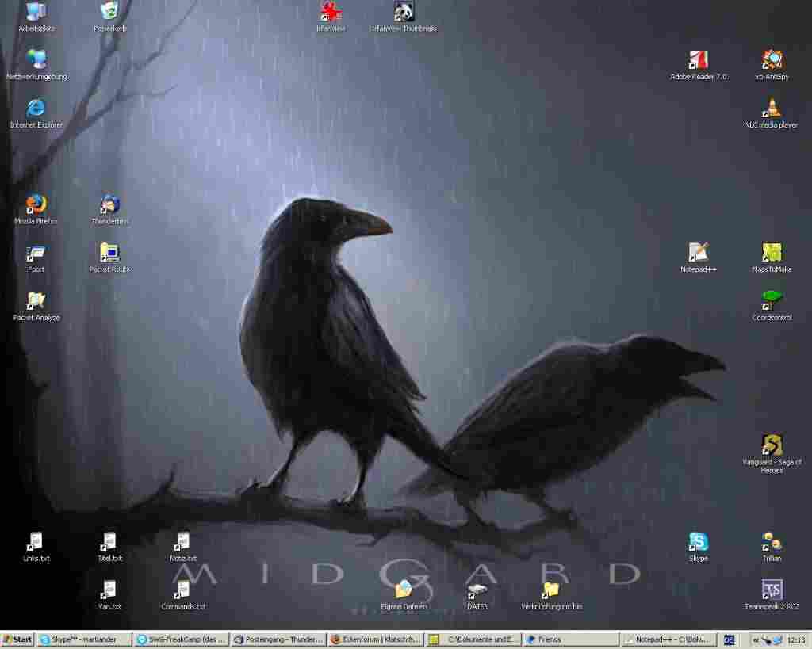Select the Teamspeak 2 RC2 shortcut
Screen dimensions: 812x649
pos(772,590)
